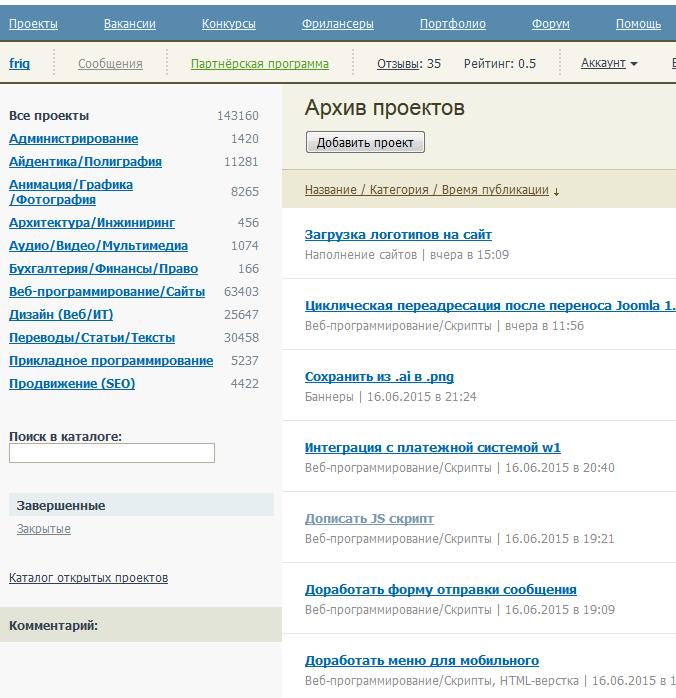Select Веб-программирование/Сайты category
The width and height of the screenshot is (676, 698).
(x=107, y=292)
